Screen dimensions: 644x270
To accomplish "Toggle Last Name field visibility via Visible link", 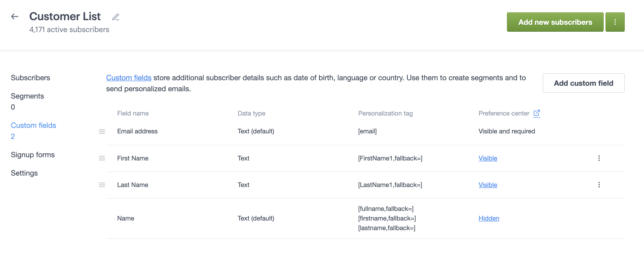I will pyautogui.click(x=487, y=185).
